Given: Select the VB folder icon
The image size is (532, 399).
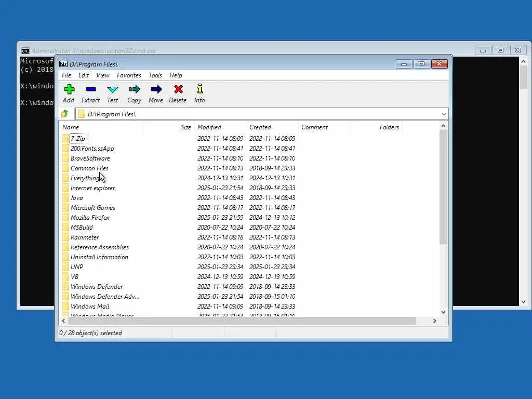Looking at the screenshot, I should [x=65, y=276].
